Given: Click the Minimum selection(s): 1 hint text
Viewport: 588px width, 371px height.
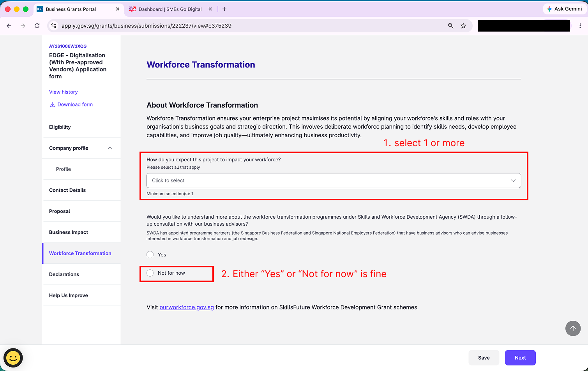Looking at the screenshot, I should pos(170,194).
